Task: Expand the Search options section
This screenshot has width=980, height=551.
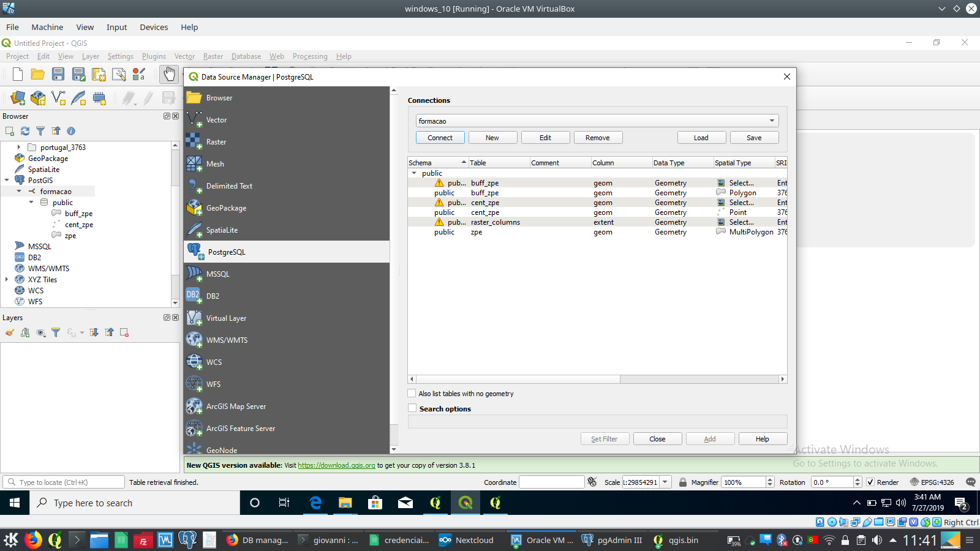Action: point(412,408)
